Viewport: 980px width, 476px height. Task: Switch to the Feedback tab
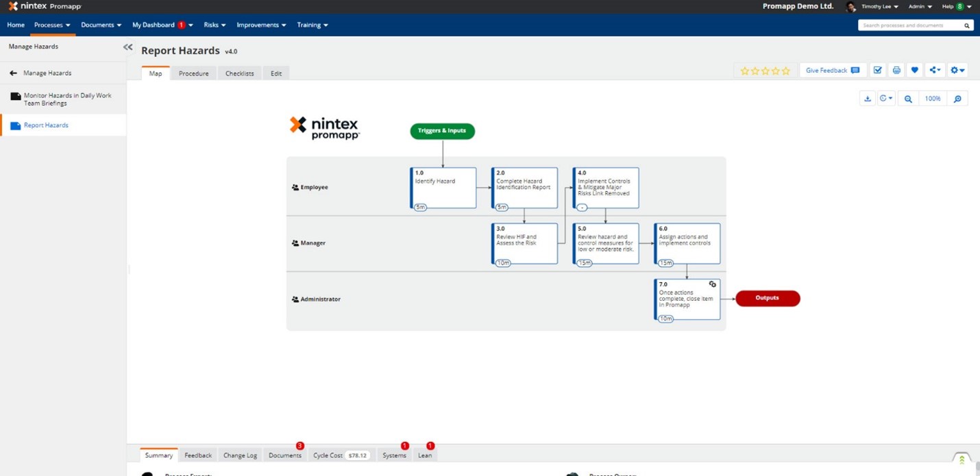[198, 455]
